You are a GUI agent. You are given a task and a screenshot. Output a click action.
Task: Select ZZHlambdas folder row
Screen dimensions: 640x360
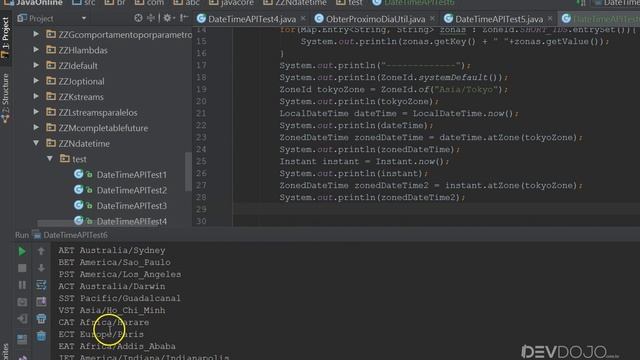(x=83, y=50)
